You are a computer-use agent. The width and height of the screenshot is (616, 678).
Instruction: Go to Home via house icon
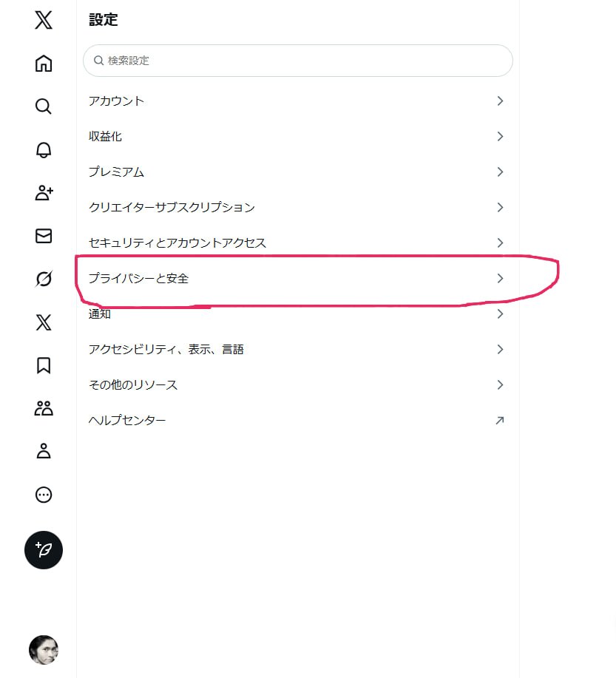(44, 64)
